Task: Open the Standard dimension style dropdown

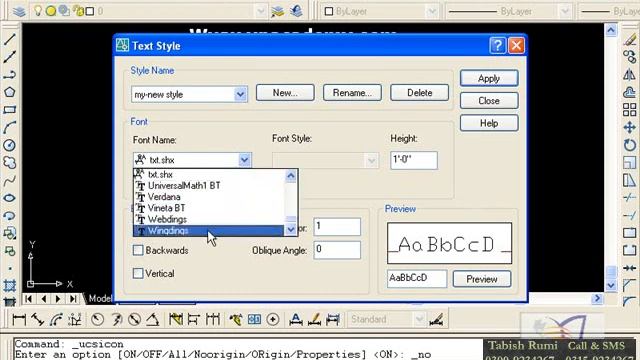Action: pyautogui.click(x=419, y=319)
